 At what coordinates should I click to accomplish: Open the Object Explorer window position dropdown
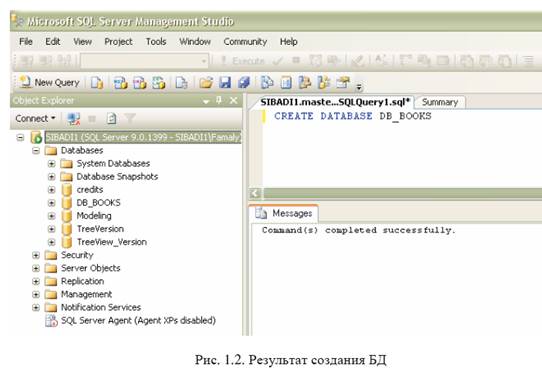point(206,101)
